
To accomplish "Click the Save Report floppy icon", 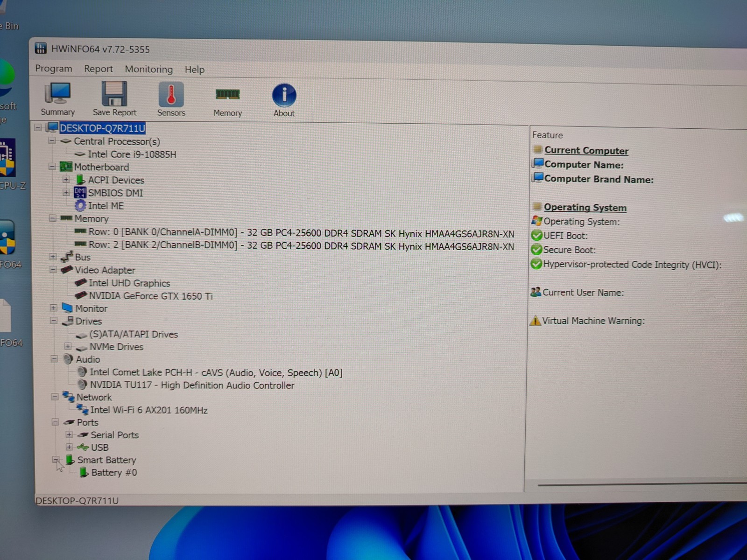I will tap(114, 93).
